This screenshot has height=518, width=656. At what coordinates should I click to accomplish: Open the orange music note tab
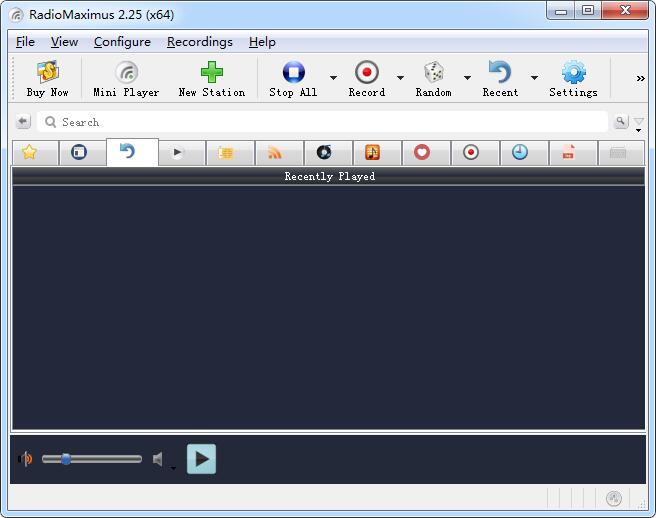377,153
